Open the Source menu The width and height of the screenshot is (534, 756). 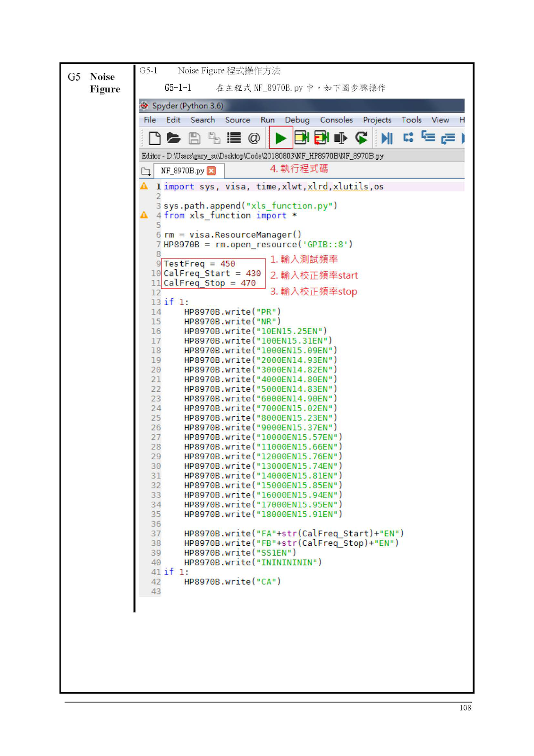pos(237,120)
